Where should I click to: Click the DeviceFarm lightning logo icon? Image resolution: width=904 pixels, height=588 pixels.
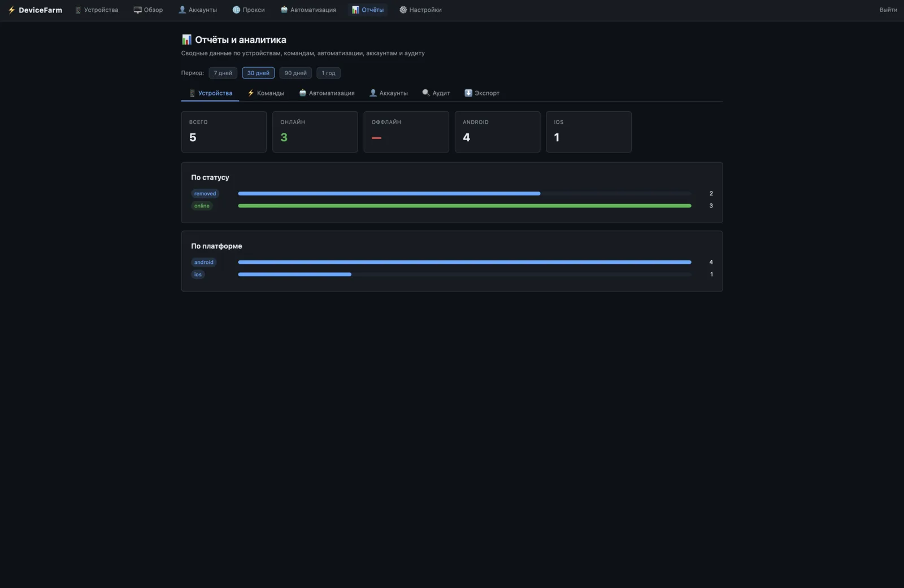[x=11, y=10]
